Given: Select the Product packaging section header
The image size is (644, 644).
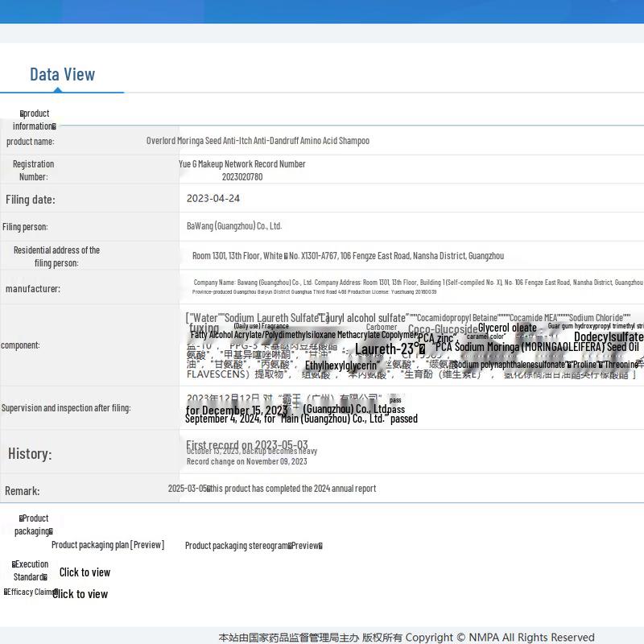Looking at the screenshot, I should [x=34, y=525].
